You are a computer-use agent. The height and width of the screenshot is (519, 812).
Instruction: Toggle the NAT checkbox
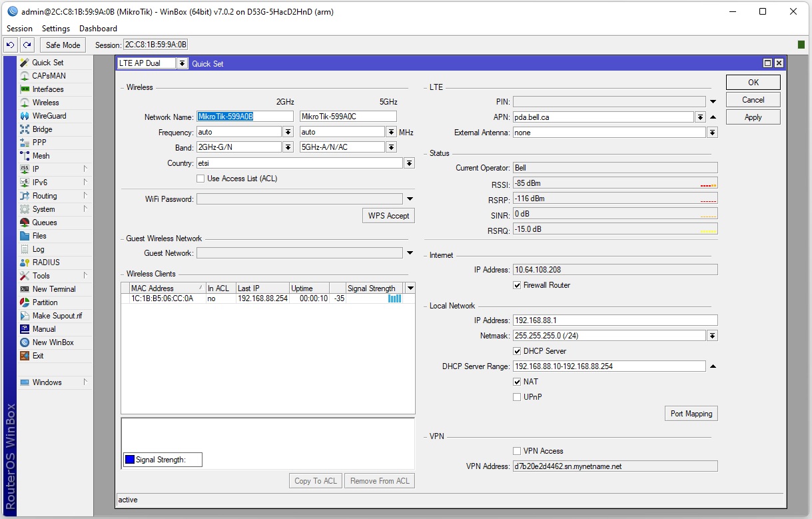coord(517,382)
